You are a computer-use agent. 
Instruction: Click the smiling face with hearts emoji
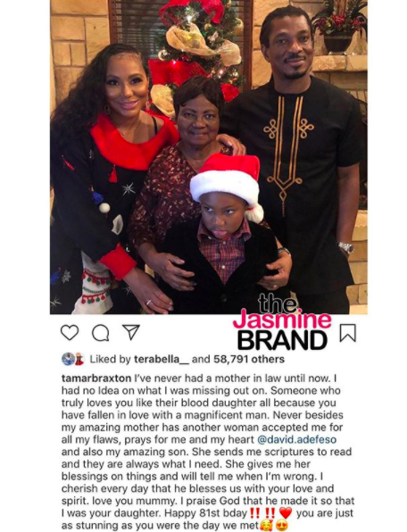(267, 526)
